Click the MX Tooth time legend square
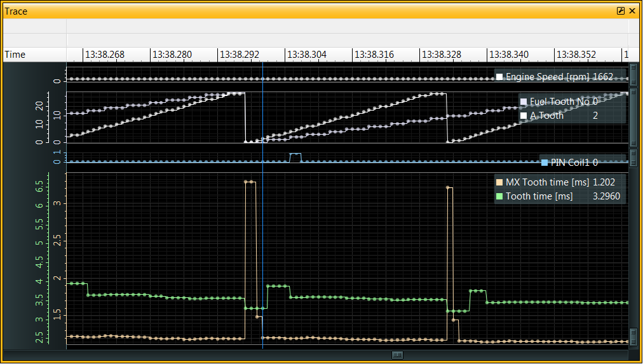The image size is (643, 364). (x=499, y=182)
